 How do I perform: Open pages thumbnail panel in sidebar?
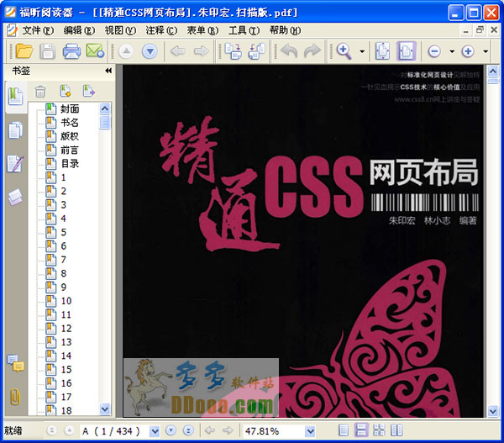coord(16,130)
